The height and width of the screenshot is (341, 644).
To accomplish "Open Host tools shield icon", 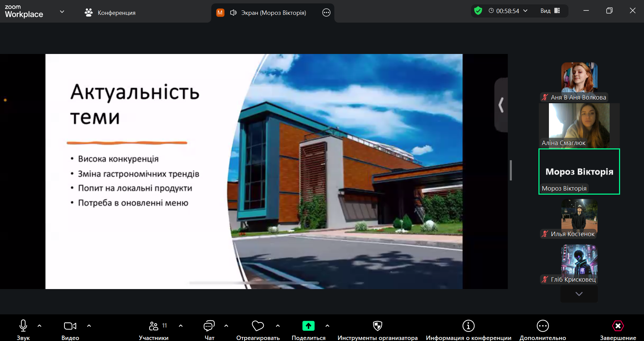I will pyautogui.click(x=377, y=326).
